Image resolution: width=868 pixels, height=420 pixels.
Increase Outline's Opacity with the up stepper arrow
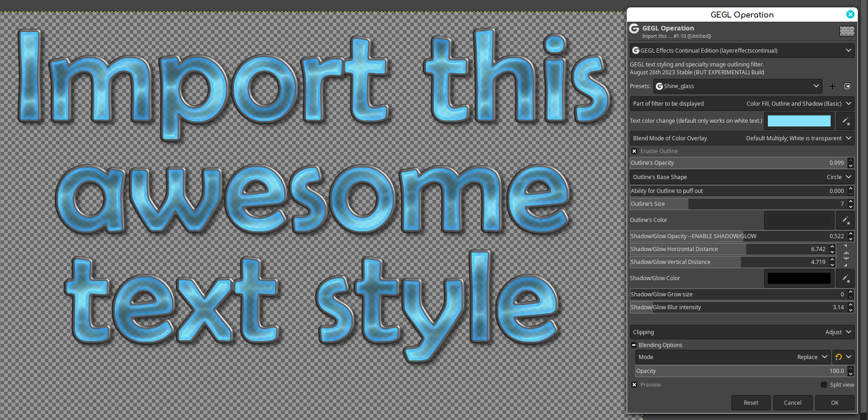(851, 160)
